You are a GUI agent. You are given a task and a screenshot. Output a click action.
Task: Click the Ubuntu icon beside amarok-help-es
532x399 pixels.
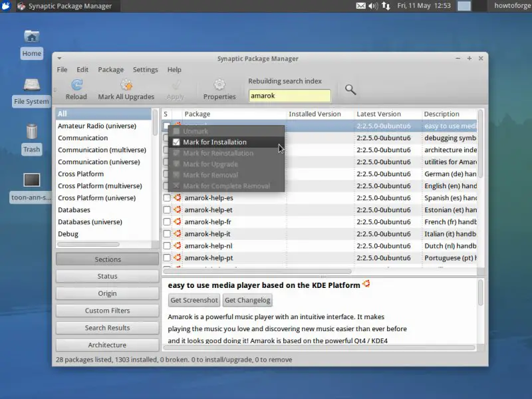tap(178, 198)
